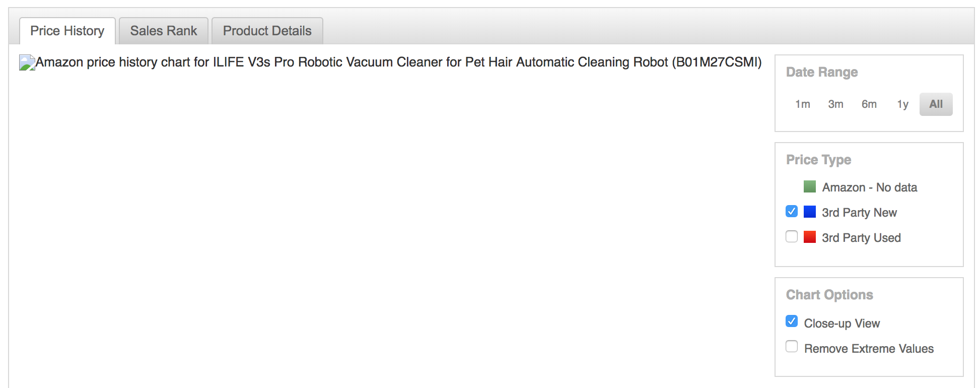Choose the 1y date range

point(902,104)
